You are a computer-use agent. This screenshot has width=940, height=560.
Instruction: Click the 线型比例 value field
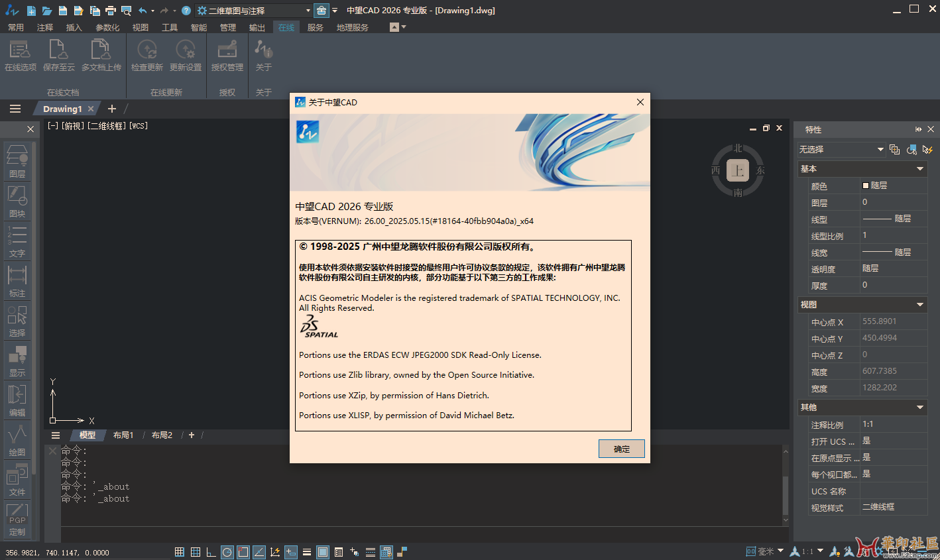point(894,235)
